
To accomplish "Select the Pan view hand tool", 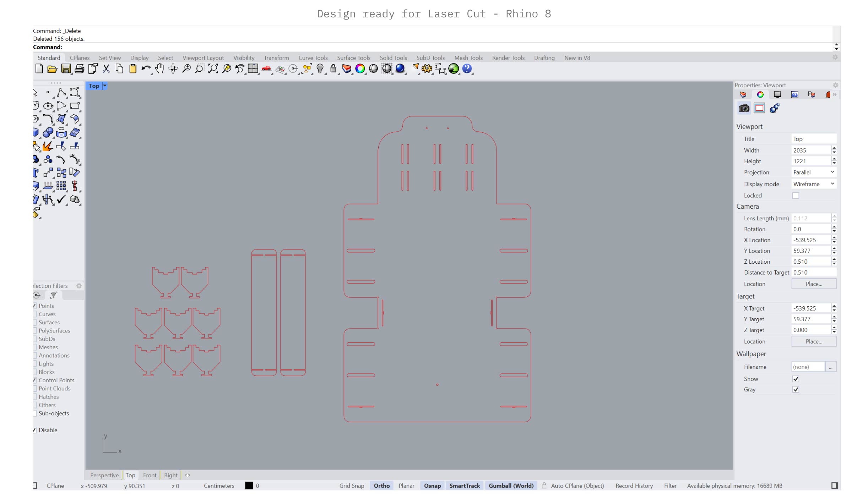I will tap(159, 69).
